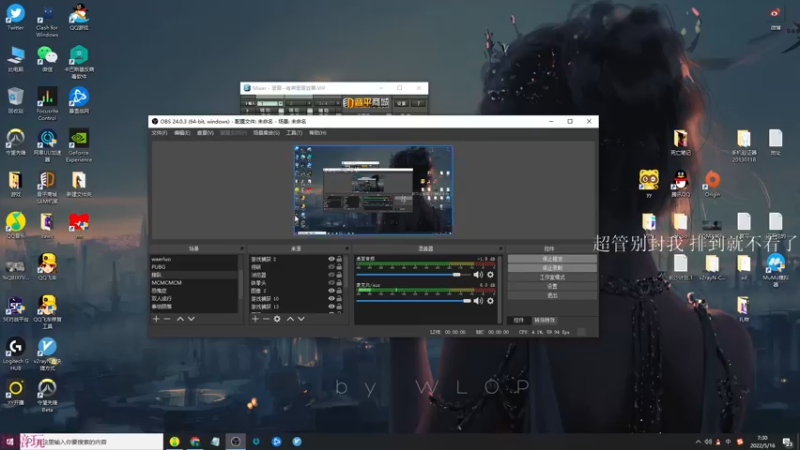Viewport: 800px width, 450px height.
Task: Open the Twitter desktop shortcut
Action: (15, 17)
